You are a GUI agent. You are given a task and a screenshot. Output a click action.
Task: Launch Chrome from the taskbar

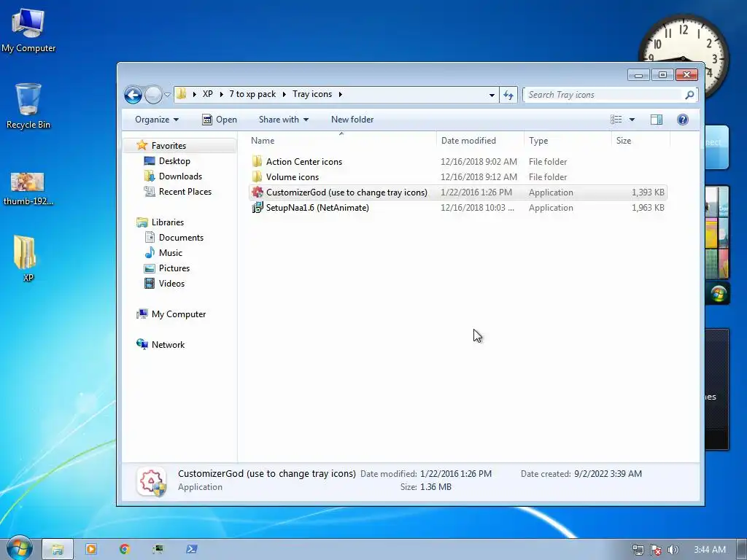pos(125,549)
